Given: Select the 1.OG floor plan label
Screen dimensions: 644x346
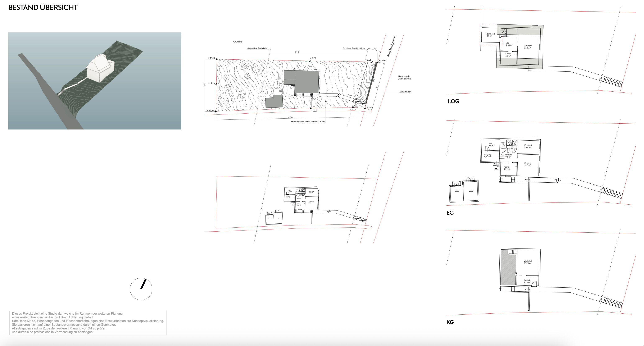Looking at the screenshot, I should [x=453, y=101].
